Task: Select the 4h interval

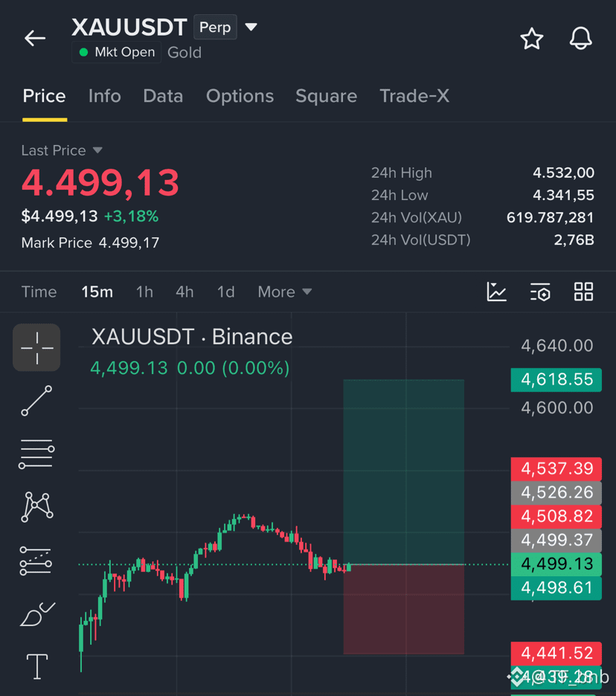Action: [x=185, y=291]
